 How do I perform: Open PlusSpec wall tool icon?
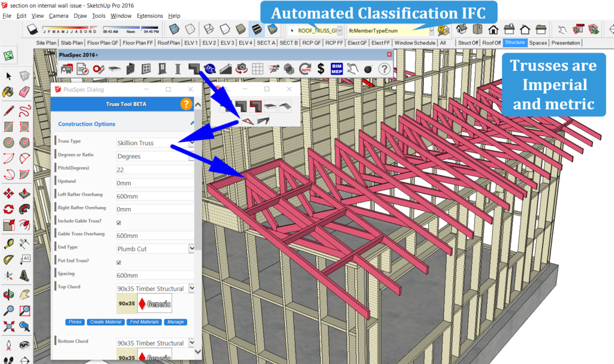[130, 69]
